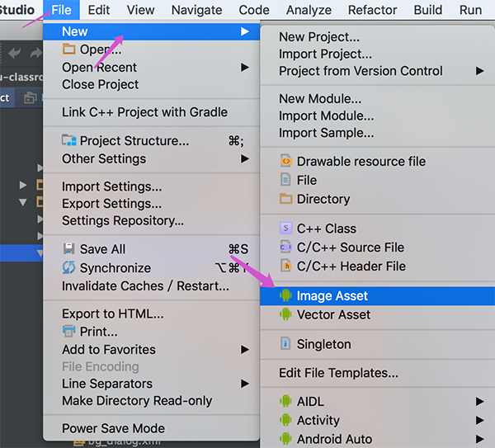Expand the Open Recent submenu arrow
Screen dimensions: 495x448
click(245, 68)
